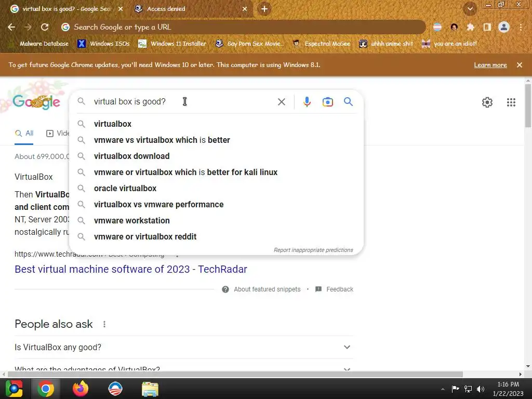Open the TechRadar best virtual machine result

[x=131, y=269]
